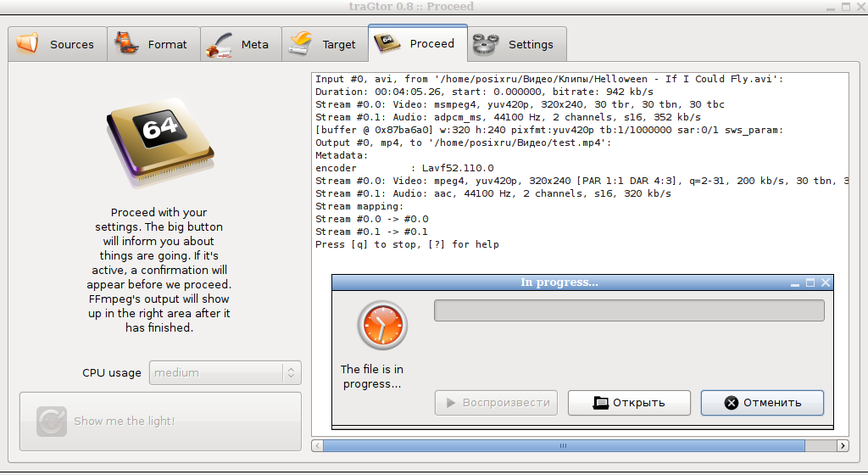The image size is (868, 475).
Task: Switch to the Format tab
Action: 154,44
